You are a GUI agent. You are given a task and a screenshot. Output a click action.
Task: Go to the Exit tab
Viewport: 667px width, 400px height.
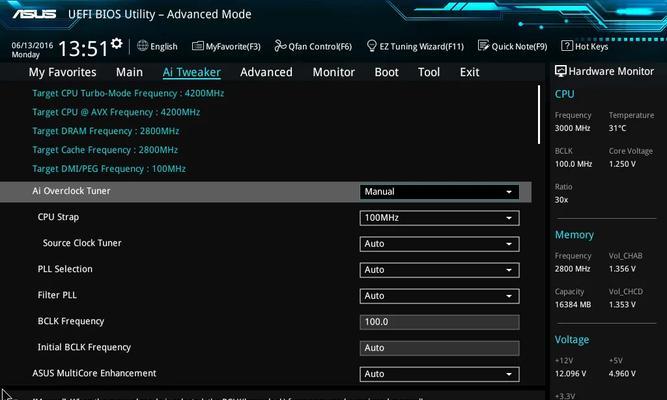tap(469, 72)
